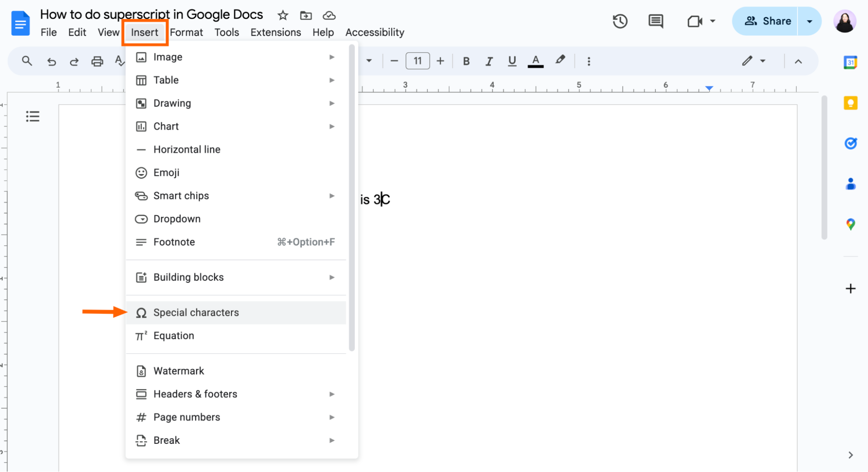Open the Share dropdown arrow
This screenshot has height=472, width=868.
[809, 21]
